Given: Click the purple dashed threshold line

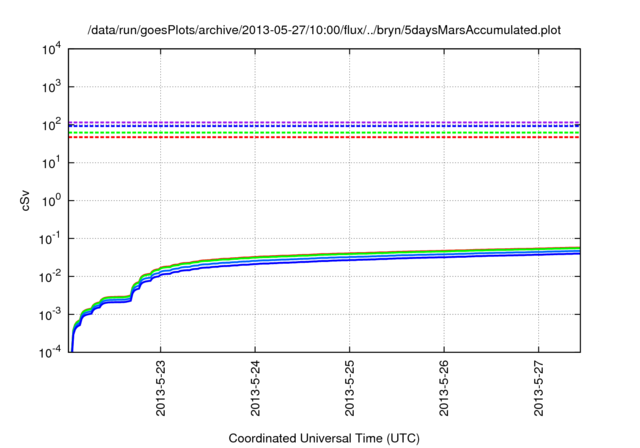Looking at the screenshot, I should [324, 122].
